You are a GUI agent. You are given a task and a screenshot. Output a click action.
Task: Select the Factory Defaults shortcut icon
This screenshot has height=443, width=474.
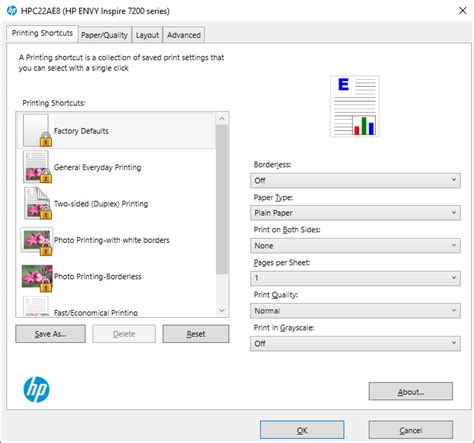pyautogui.click(x=37, y=130)
